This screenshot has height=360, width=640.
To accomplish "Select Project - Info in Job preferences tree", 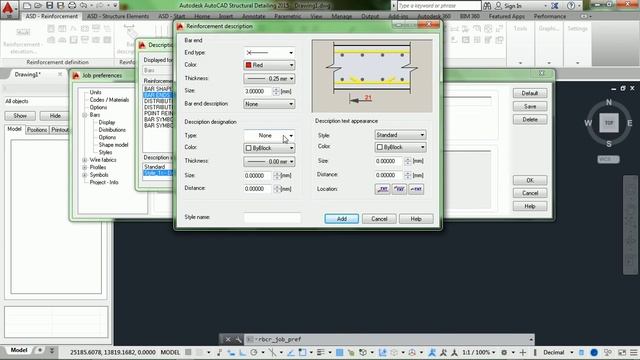I will tap(104, 182).
